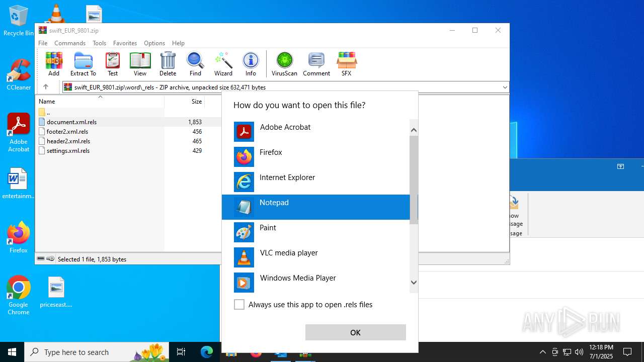644x362 pixels.
Task: Click the taskbar search box
Action: point(97,352)
